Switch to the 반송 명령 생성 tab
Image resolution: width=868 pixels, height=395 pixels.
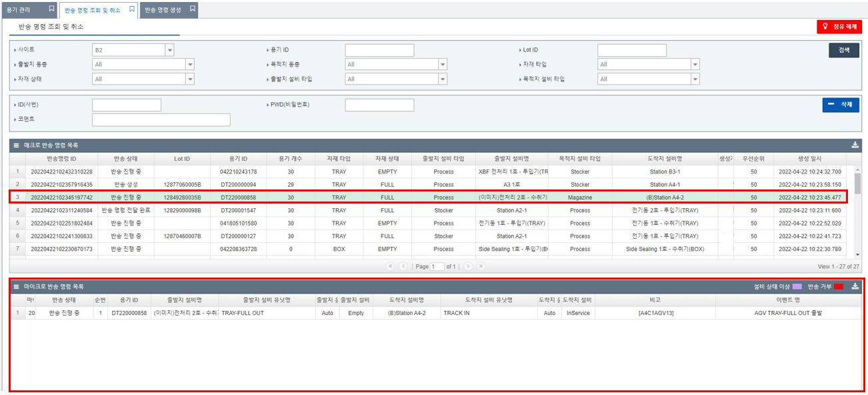[x=163, y=10]
